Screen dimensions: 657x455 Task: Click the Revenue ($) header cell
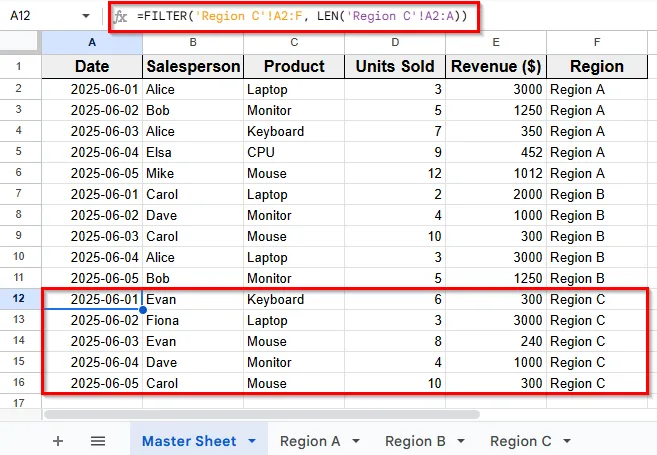point(496,66)
